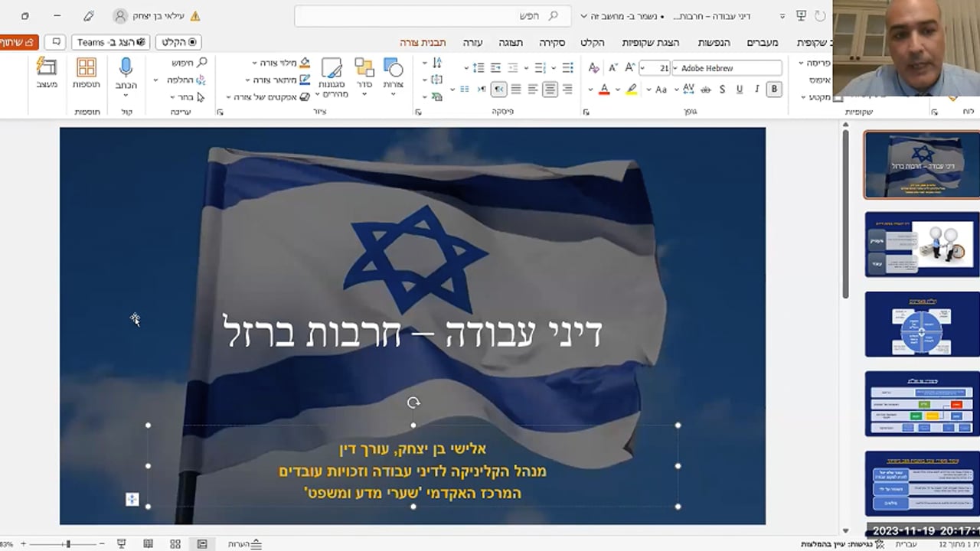Open the Shapes gallery
The image size is (980, 551).
(x=393, y=76)
